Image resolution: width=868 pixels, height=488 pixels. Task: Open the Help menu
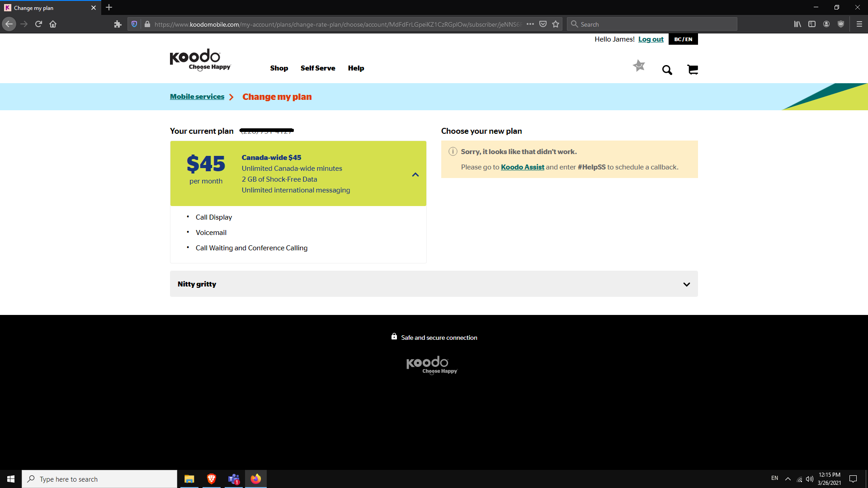coord(356,68)
